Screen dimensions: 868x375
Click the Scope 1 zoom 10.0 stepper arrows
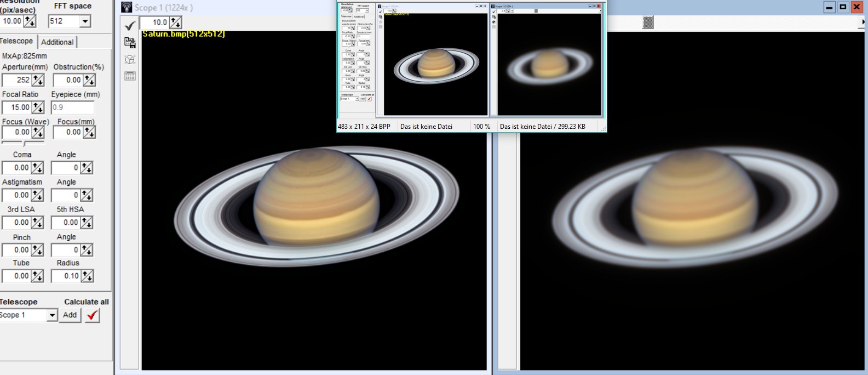175,22
